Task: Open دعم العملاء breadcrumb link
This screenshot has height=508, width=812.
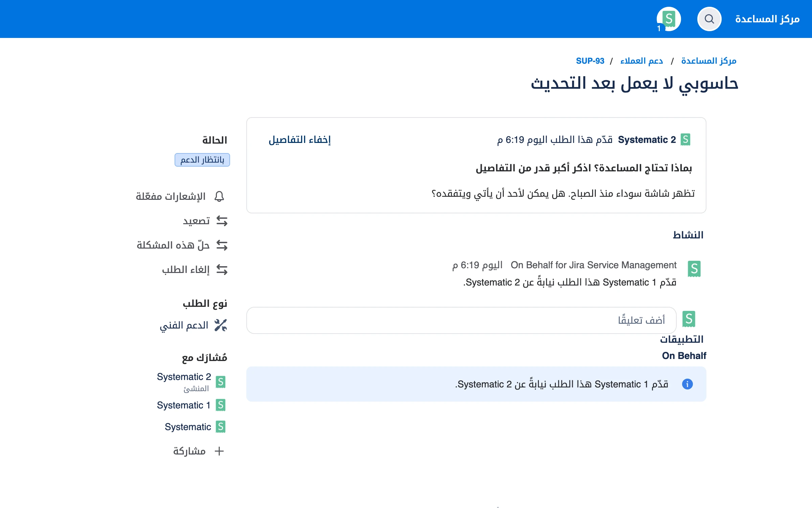Action: [x=641, y=61]
